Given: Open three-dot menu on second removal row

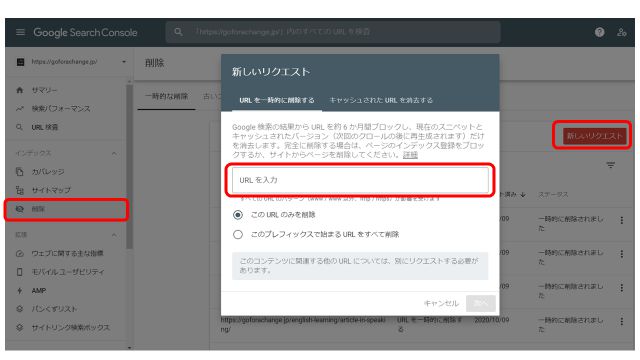Looking at the screenshot, I should (622, 254).
